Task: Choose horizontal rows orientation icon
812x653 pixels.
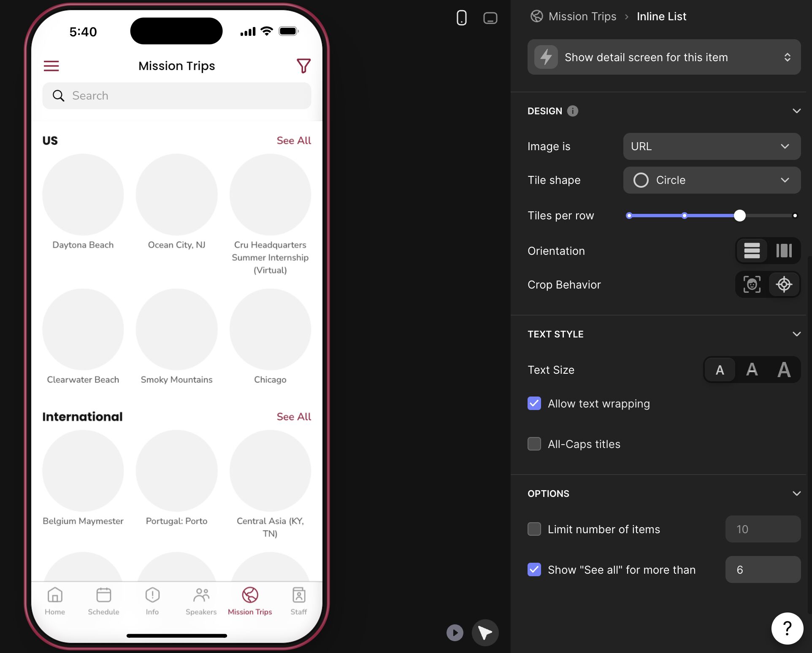Action: (x=752, y=251)
